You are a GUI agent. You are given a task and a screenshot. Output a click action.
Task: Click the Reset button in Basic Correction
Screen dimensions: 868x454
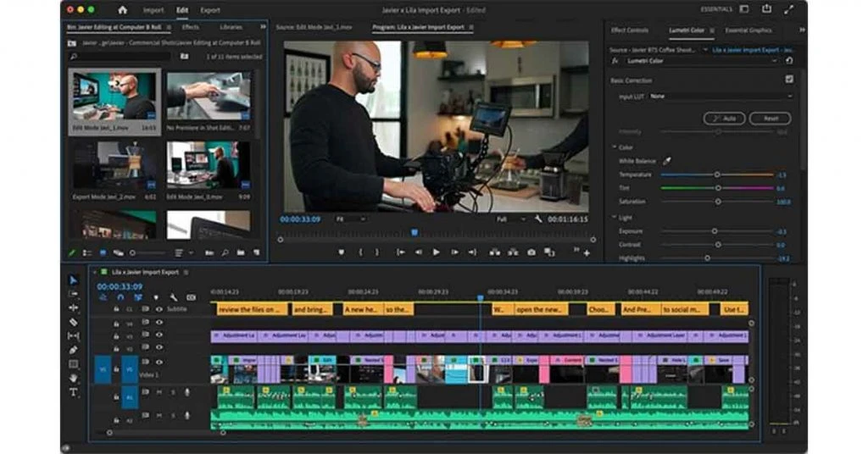(x=770, y=119)
